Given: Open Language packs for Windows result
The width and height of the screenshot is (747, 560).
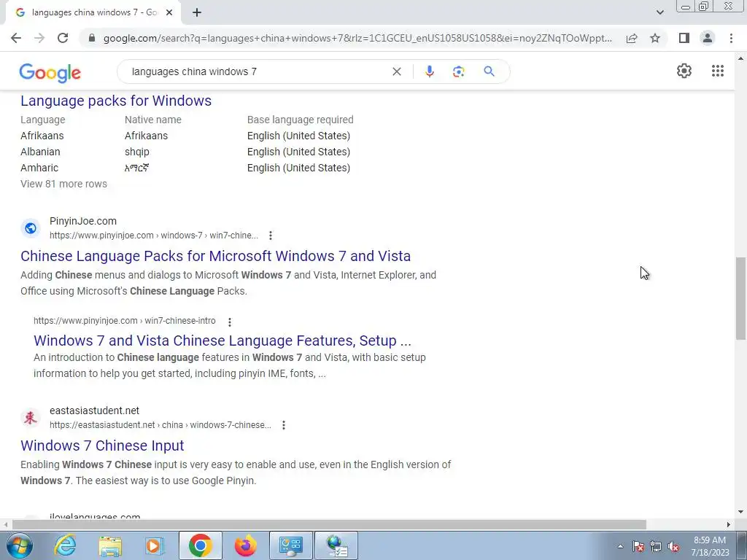Looking at the screenshot, I should tap(116, 101).
